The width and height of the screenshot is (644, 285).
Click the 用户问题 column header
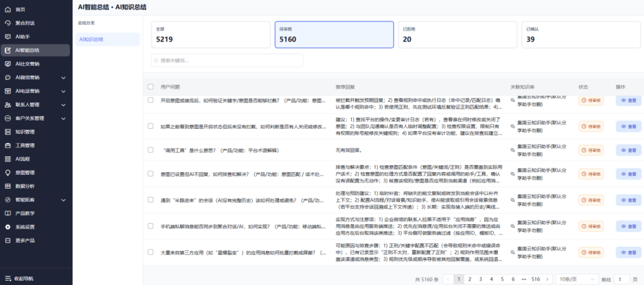(x=170, y=87)
